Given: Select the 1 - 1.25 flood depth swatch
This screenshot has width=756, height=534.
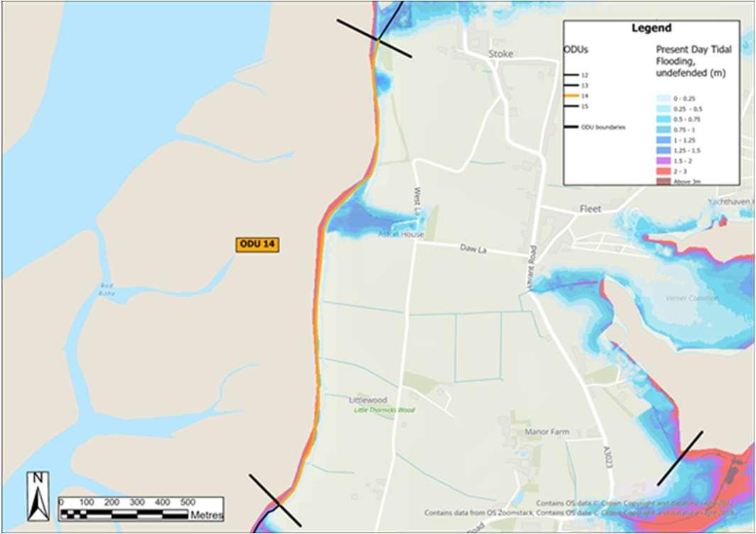Looking at the screenshot, I should pyautogui.click(x=663, y=140).
